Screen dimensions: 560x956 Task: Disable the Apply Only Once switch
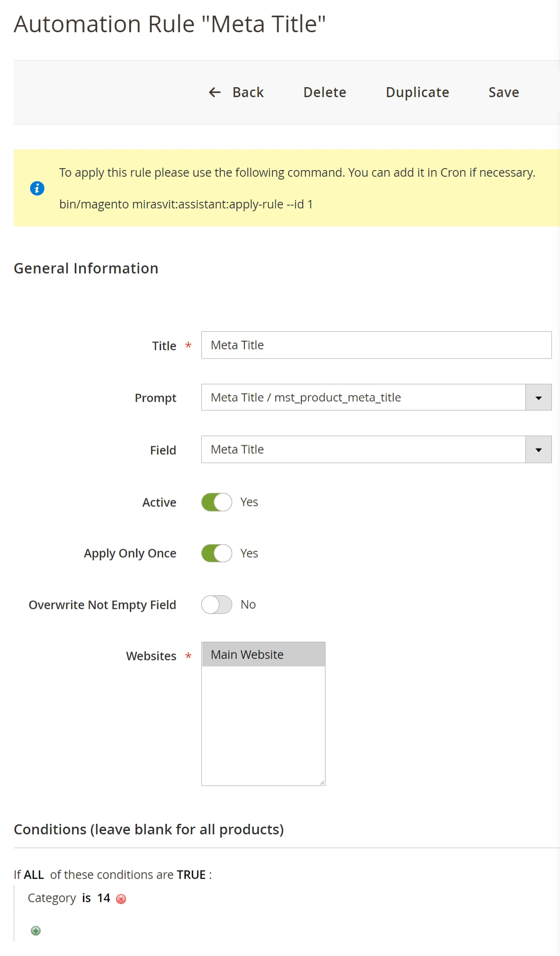click(217, 553)
